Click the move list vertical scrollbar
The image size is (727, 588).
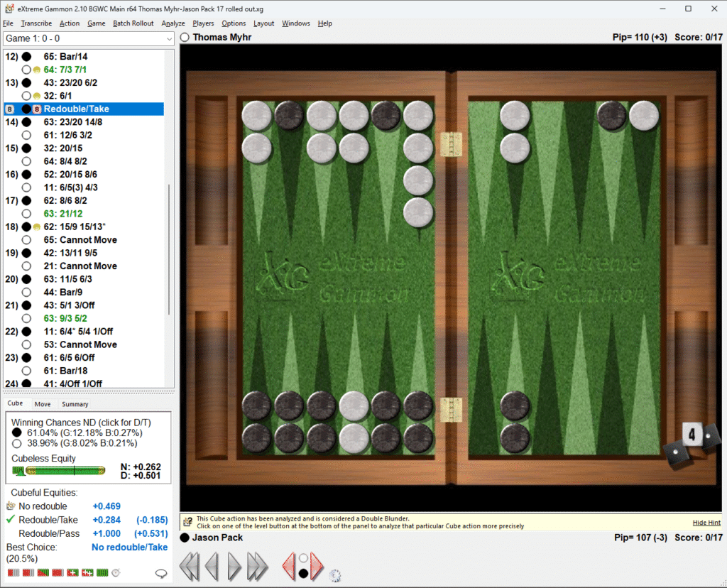[x=169, y=249]
